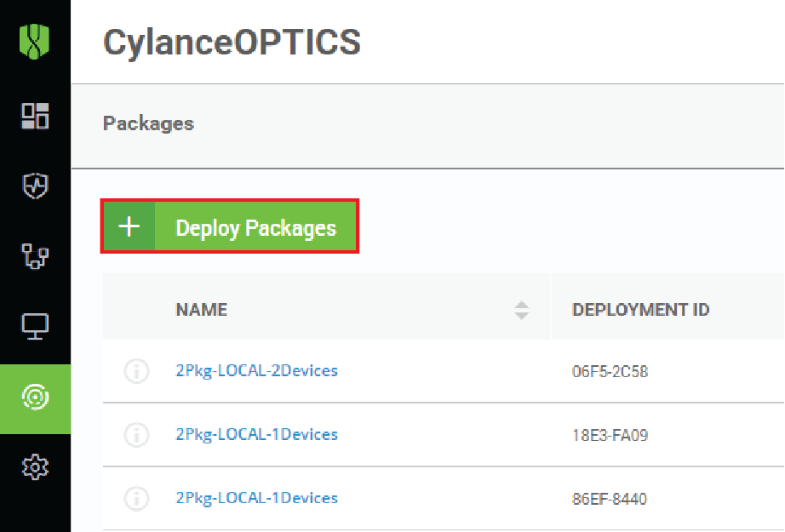Click the Cylance shield logo
Screen dimensions: 785x532
coord(35,42)
